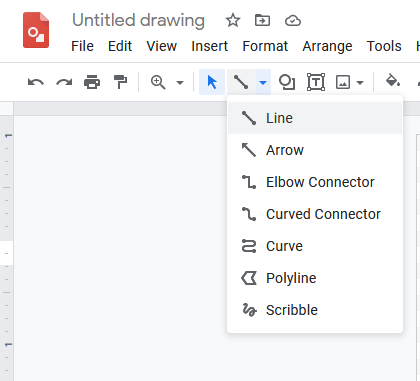Viewport: 420px width, 381px height.
Task: Click the Redo arrow icon
Action: coord(64,82)
